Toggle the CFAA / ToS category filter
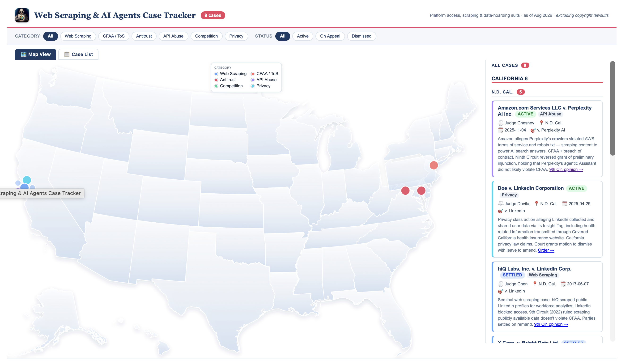621x364 pixels. click(114, 36)
